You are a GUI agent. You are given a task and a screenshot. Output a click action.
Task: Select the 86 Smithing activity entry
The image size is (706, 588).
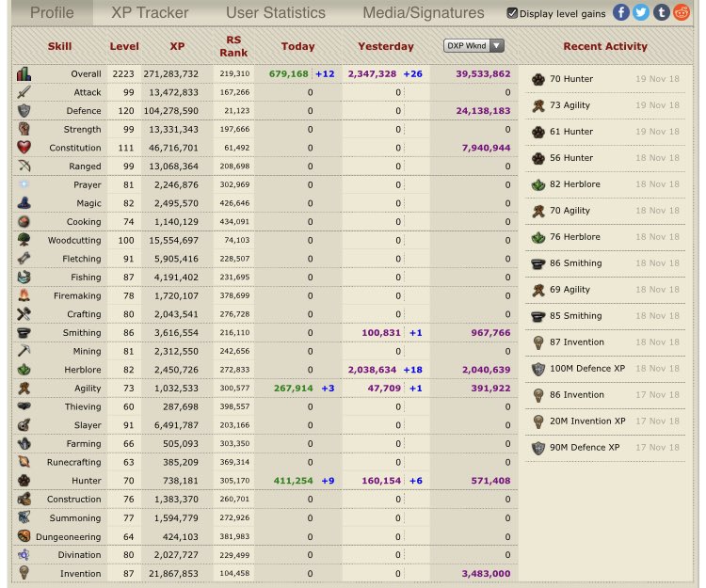605,263
